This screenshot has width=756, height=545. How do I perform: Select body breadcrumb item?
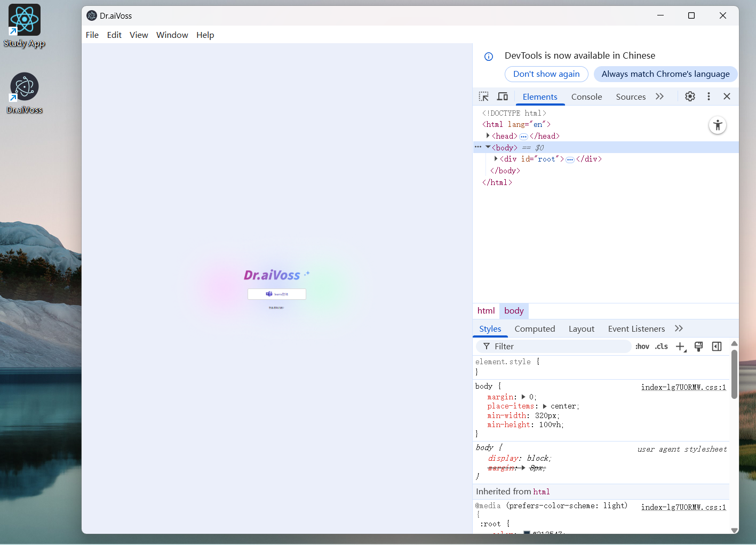514,311
